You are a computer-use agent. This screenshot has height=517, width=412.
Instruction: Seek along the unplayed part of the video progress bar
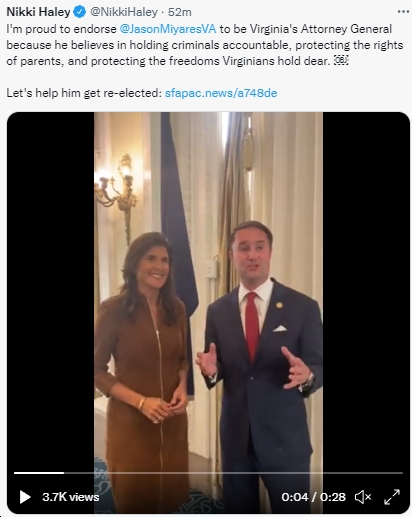(x=233, y=473)
